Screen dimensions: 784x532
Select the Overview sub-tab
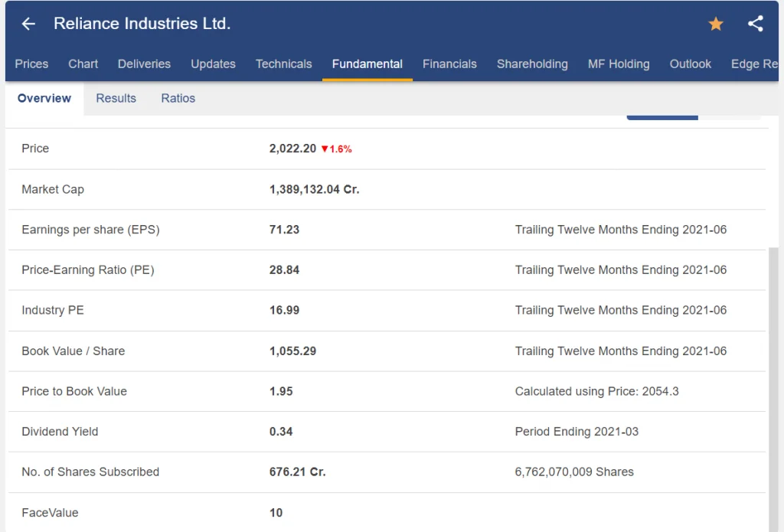[44, 99]
